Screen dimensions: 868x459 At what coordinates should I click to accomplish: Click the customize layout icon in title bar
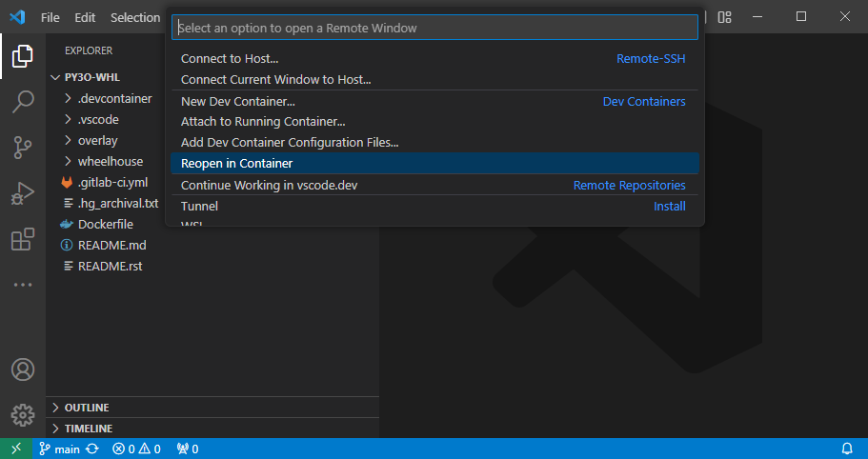[725, 17]
